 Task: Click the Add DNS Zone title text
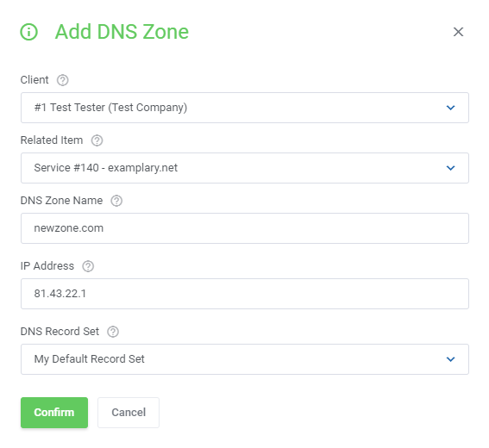coord(122,32)
